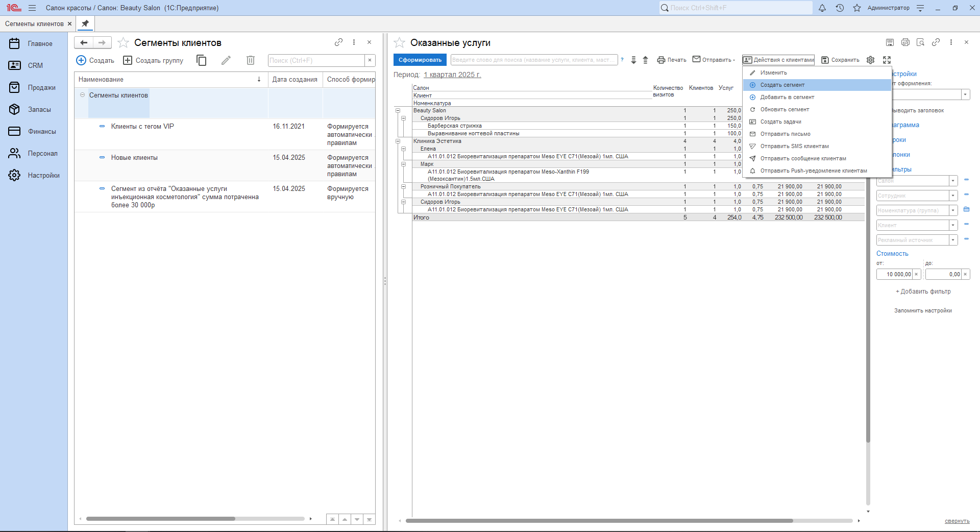Navigate forward in Сегменты клиентов panel
Viewport: 980px width, 532px height.
102,43
